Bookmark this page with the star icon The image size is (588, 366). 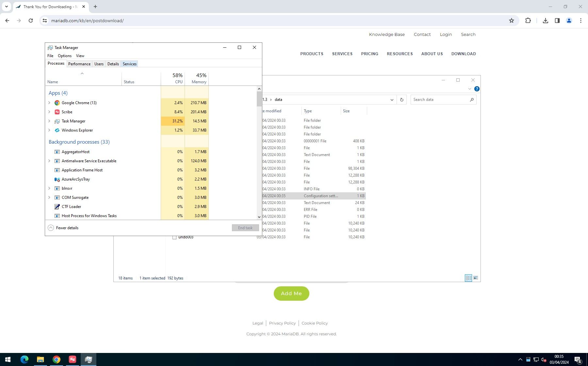[512, 21]
